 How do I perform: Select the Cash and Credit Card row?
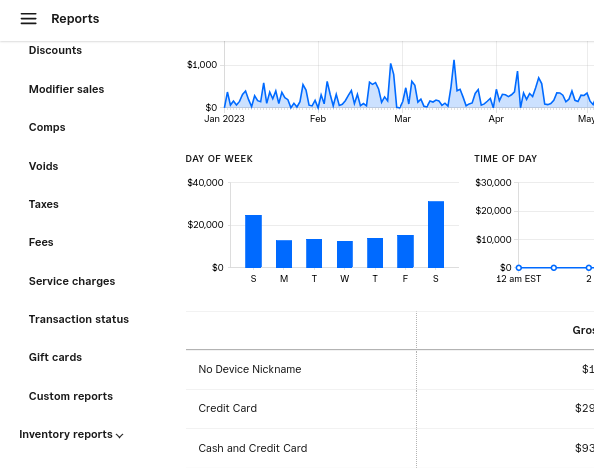tap(390, 448)
